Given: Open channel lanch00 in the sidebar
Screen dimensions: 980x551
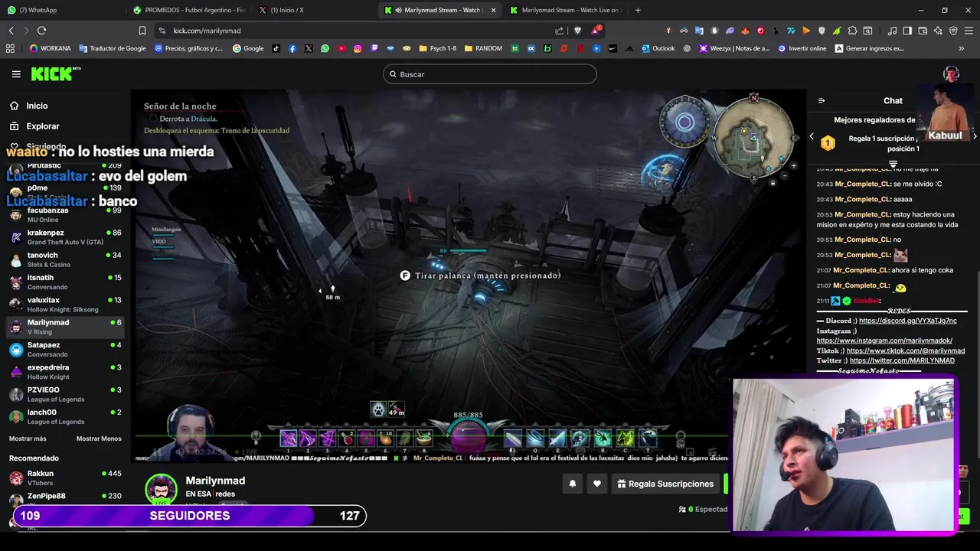Looking at the screenshot, I should pos(65,416).
